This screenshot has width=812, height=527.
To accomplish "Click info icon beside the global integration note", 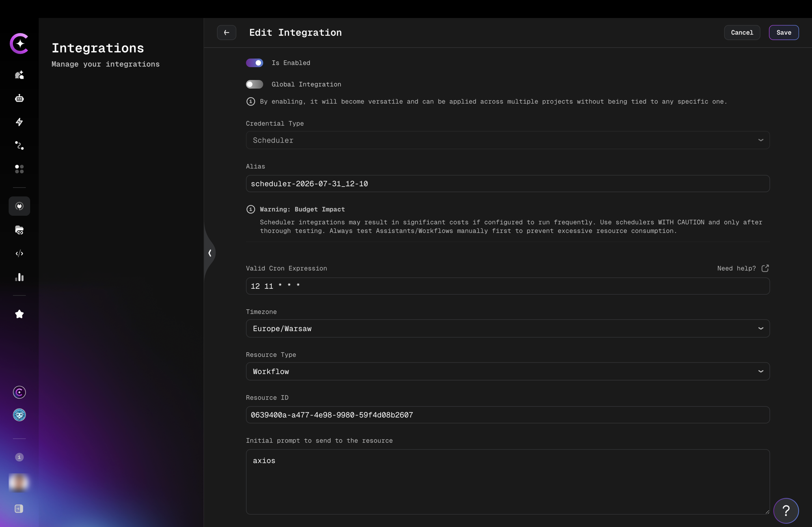I will 251,101.
